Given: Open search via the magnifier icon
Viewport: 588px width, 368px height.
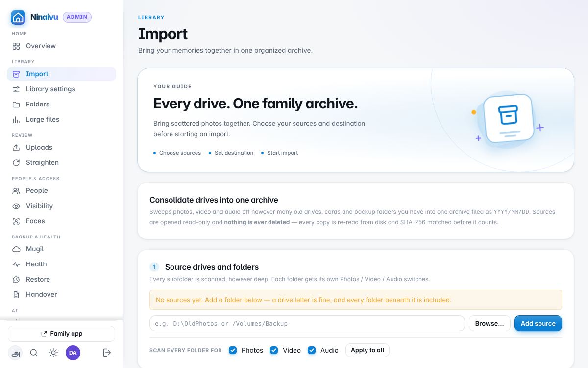Looking at the screenshot, I should pos(34,353).
